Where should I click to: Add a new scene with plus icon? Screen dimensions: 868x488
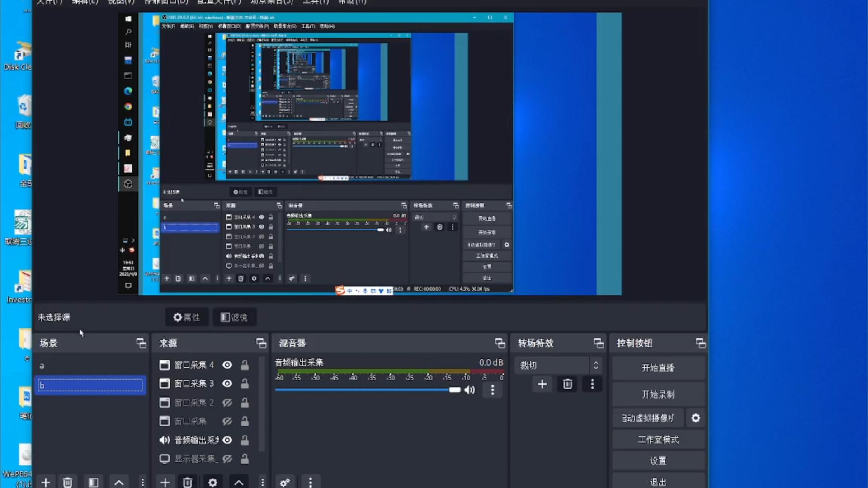pyautogui.click(x=46, y=482)
